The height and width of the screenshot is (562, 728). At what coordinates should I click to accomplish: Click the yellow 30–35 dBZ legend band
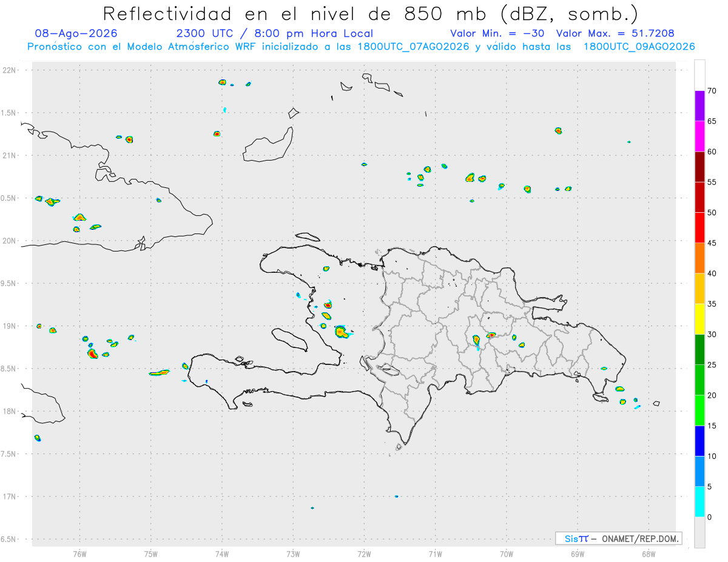pos(699,319)
